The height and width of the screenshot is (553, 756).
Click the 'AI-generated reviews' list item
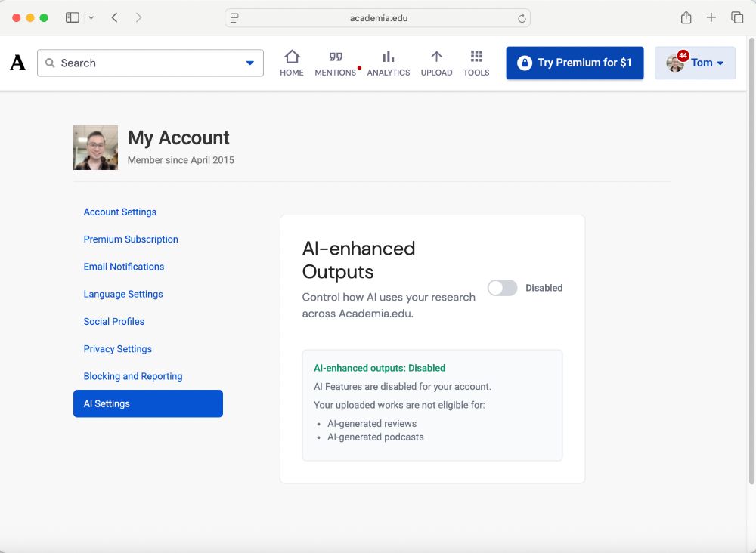372,424
